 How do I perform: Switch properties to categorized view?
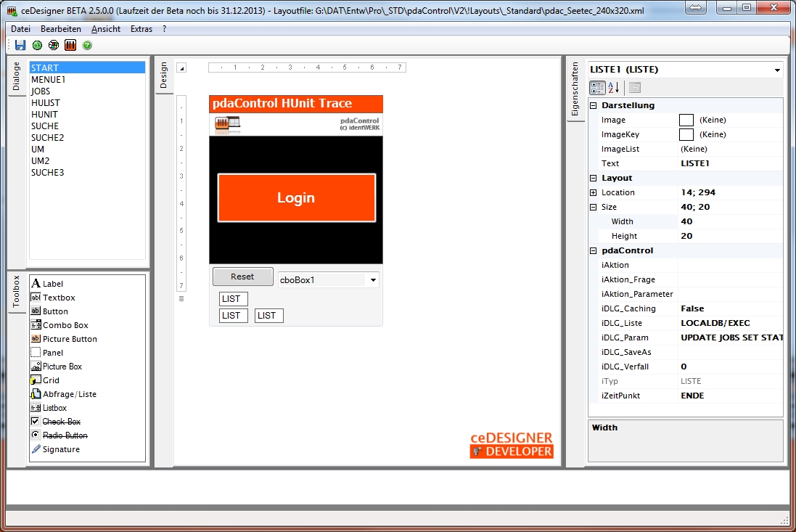pyautogui.click(x=597, y=88)
